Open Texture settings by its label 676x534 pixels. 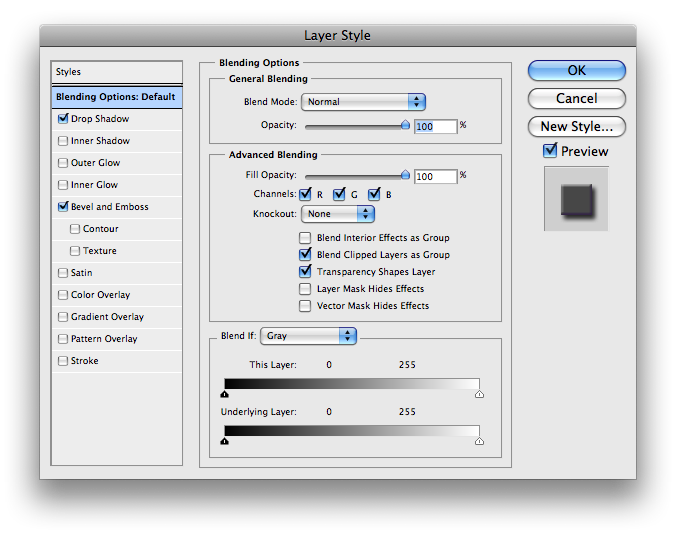click(100, 251)
